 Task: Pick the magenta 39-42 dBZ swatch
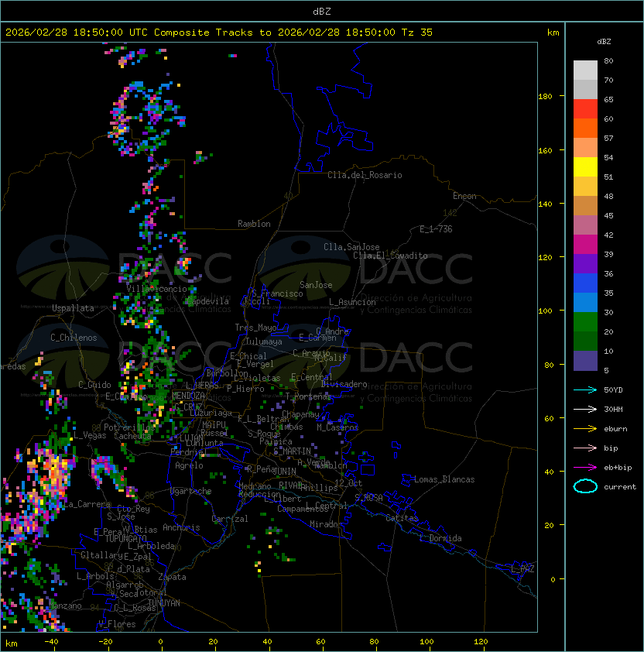coord(585,245)
